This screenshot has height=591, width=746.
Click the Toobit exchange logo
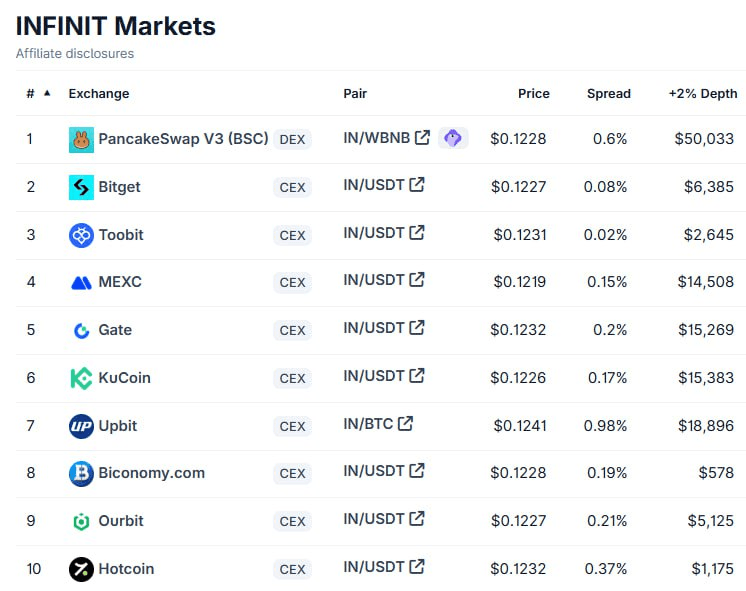pos(81,235)
